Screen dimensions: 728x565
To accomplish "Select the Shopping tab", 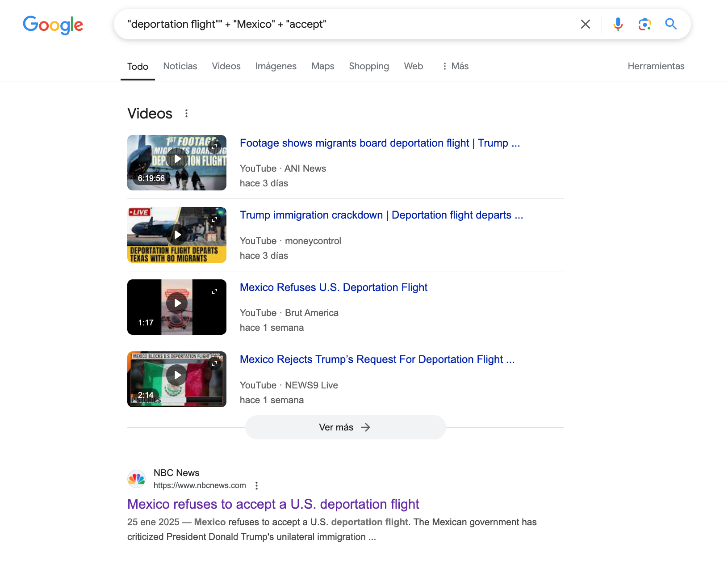I will (368, 66).
